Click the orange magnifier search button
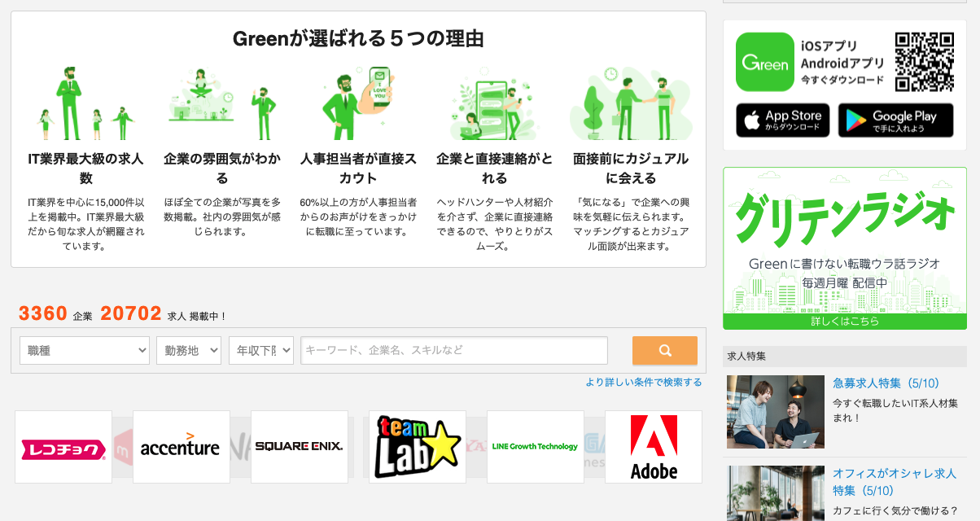The width and height of the screenshot is (980, 521). [665, 351]
